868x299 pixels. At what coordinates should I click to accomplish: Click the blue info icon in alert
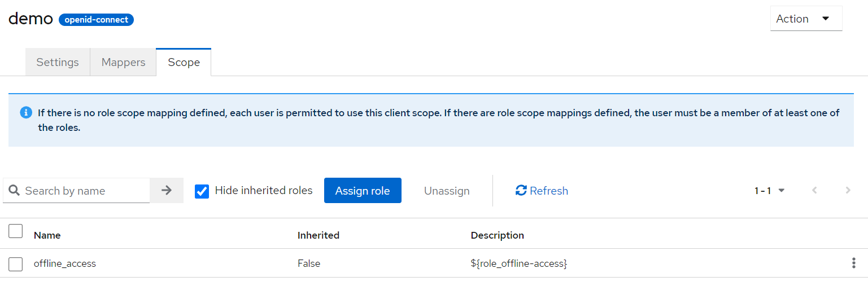pyautogui.click(x=26, y=113)
